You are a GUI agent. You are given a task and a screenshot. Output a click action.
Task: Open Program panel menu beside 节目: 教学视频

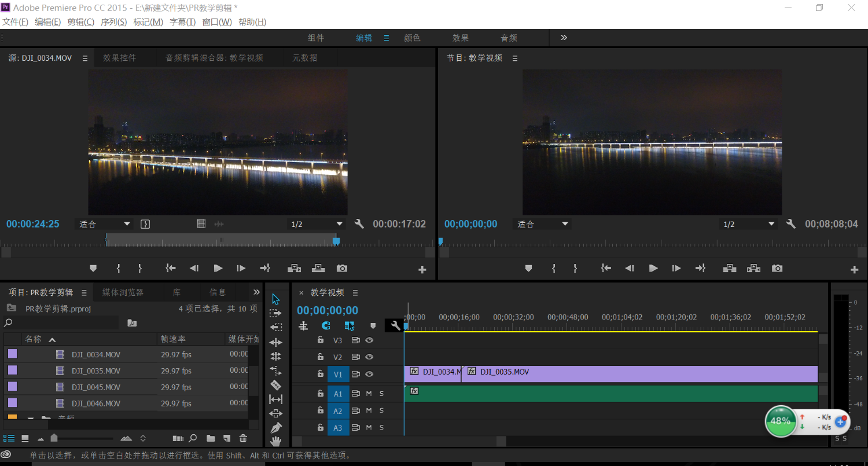pos(515,58)
